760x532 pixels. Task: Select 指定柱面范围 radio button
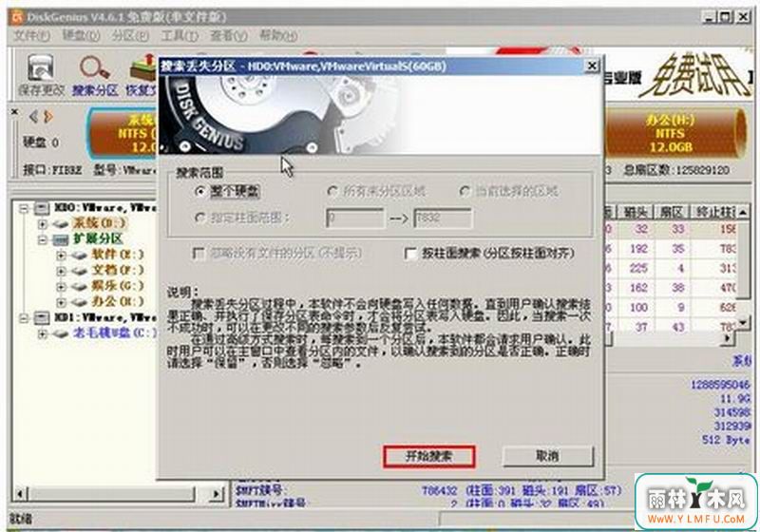199,218
